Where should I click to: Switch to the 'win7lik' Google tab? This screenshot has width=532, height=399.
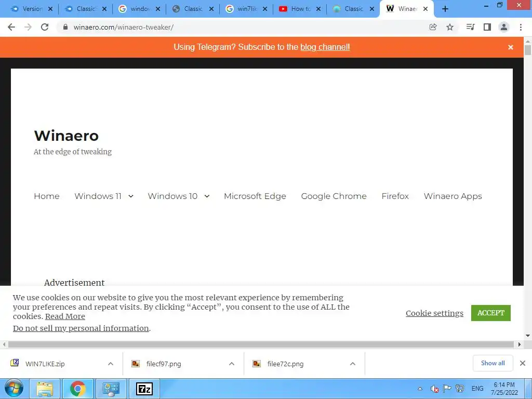(246, 9)
